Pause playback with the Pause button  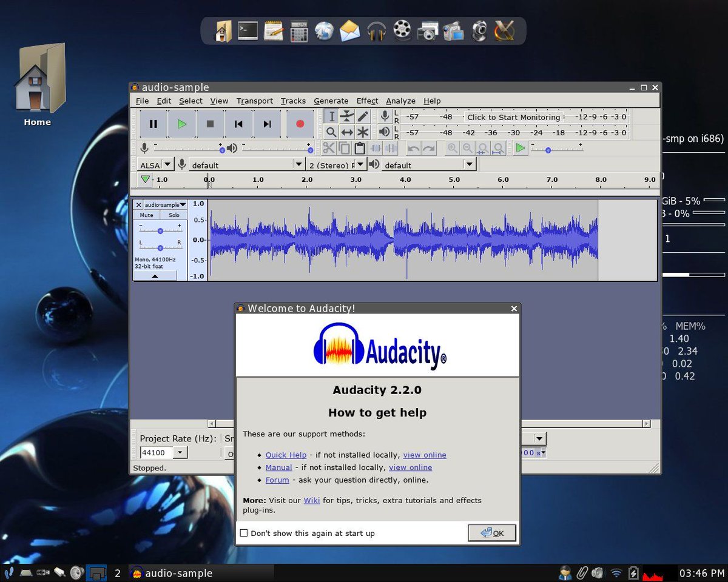[153, 124]
